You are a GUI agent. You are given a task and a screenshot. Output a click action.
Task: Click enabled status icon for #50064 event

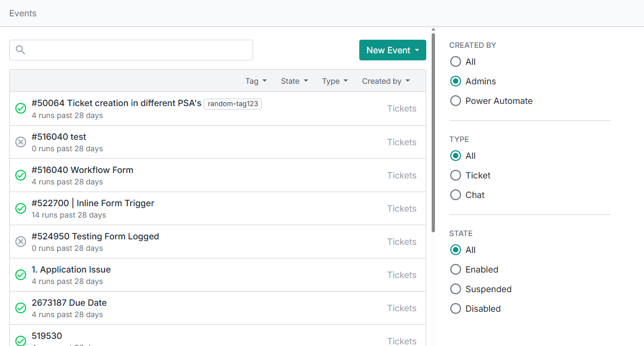pos(21,109)
